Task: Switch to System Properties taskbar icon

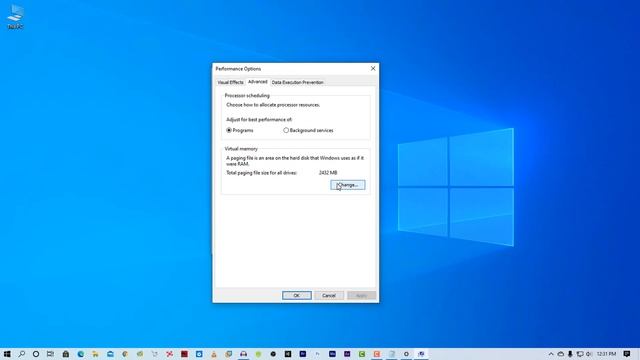Action: coord(421,354)
